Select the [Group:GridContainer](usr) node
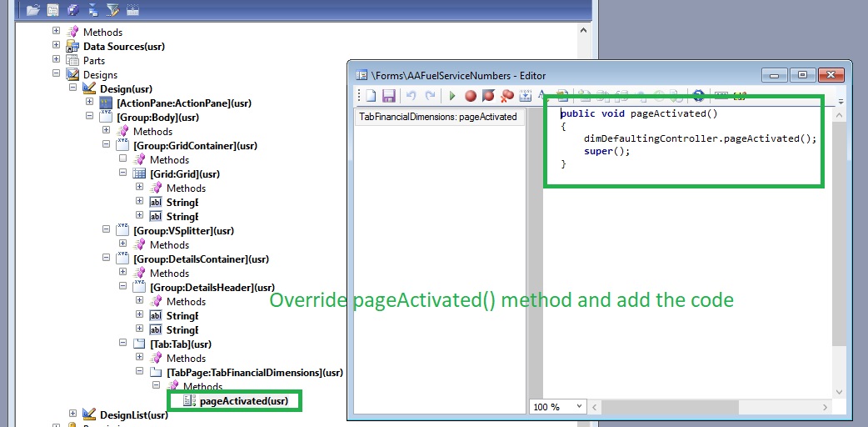 (x=196, y=146)
